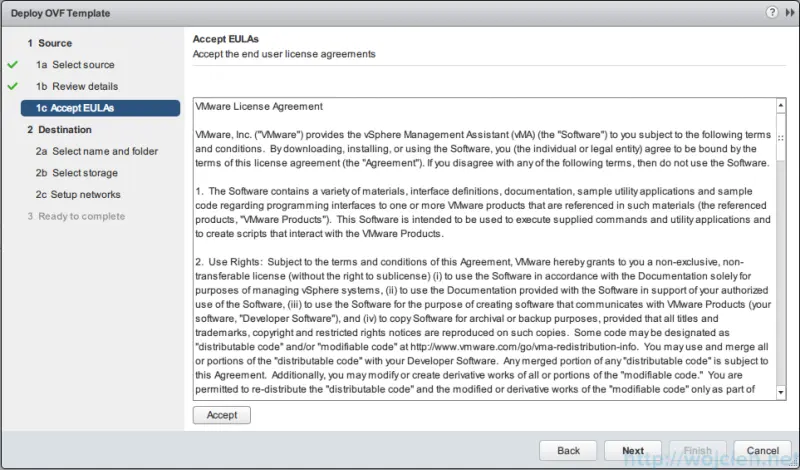Click the Accept EULAs page heading
This screenshot has width=800, height=470.
226,39
